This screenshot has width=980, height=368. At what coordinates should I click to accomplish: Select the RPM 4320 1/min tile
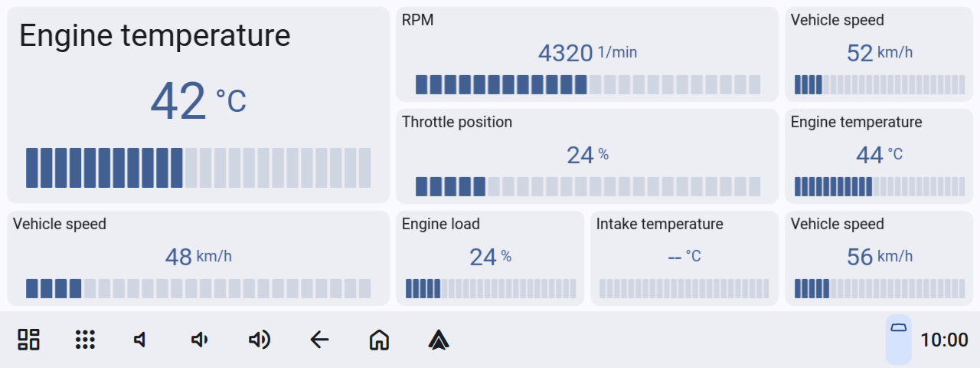click(x=587, y=54)
